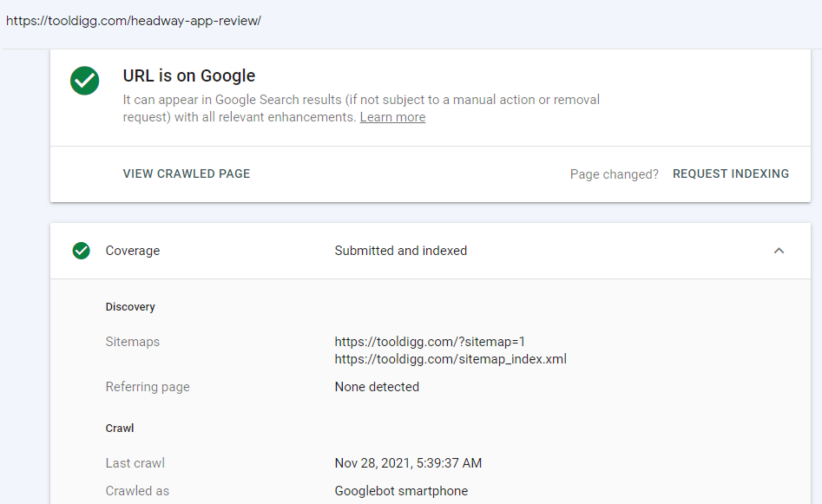Screen dimensions: 822x504
Task: Click the Nov 28, 2021 crawl timestamp
Action: coord(408,463)
